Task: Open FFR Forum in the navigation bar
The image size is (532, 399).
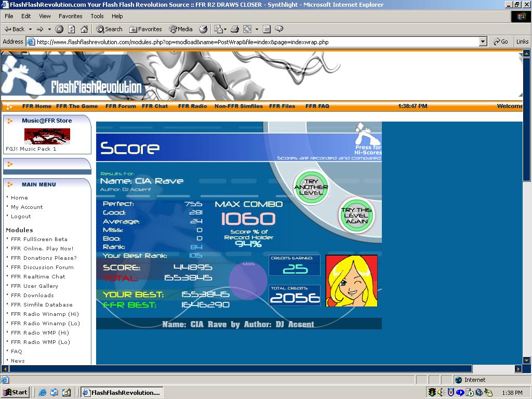Action: [121, 106]
